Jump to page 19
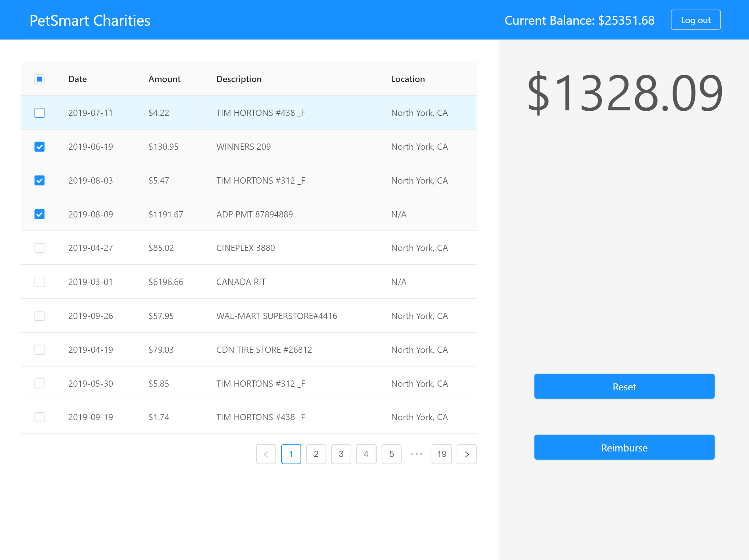 pos(442,454)
